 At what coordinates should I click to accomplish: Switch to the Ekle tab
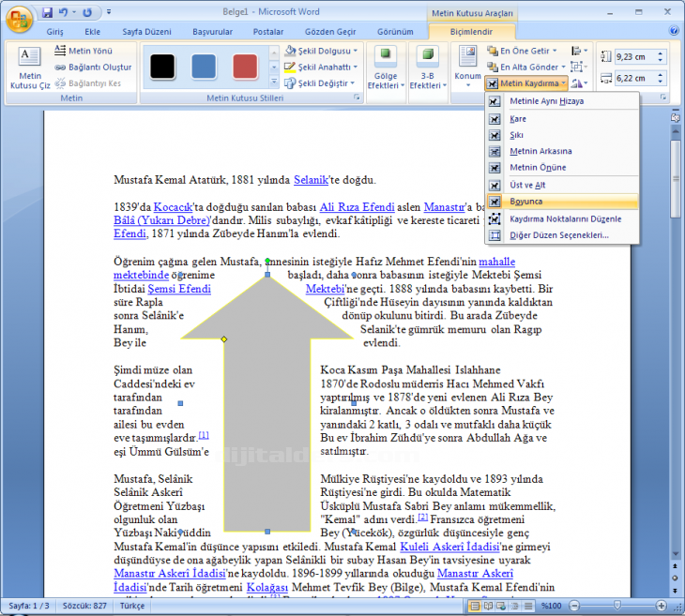click(x=93, y=32)
